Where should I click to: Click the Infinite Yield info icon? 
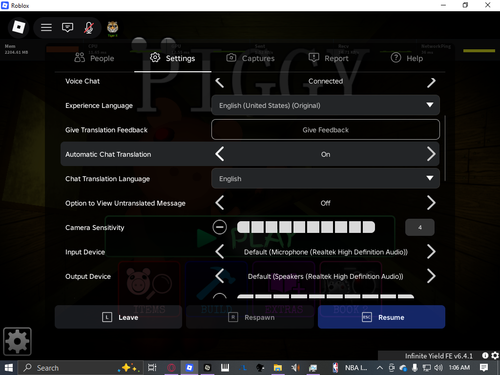point(485,356)
